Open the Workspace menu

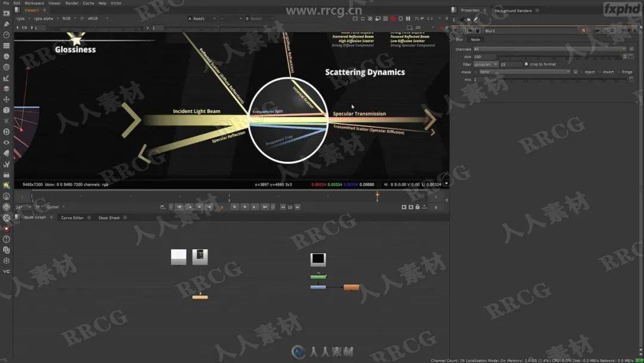click(34, 3)
